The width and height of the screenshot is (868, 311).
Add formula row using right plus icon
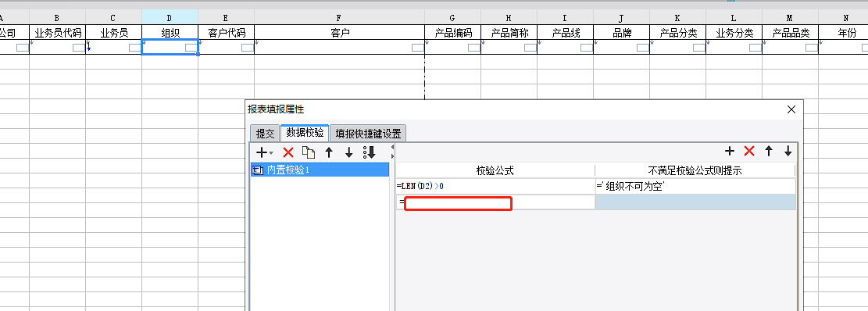point(730,151)
